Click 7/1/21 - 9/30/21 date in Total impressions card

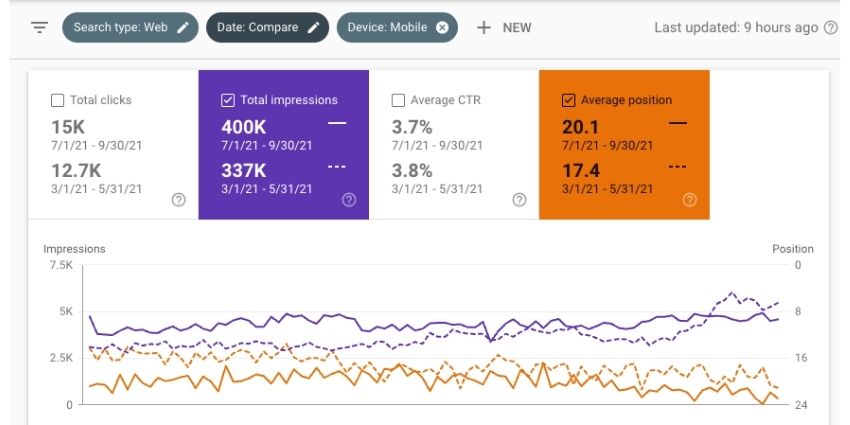pyautogui.click(x=267, y=146)
